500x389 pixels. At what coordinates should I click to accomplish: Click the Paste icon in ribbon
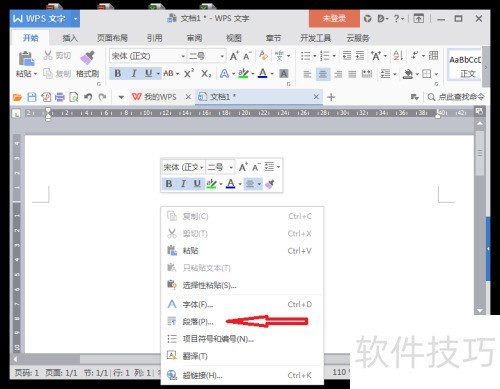[26, 58]
